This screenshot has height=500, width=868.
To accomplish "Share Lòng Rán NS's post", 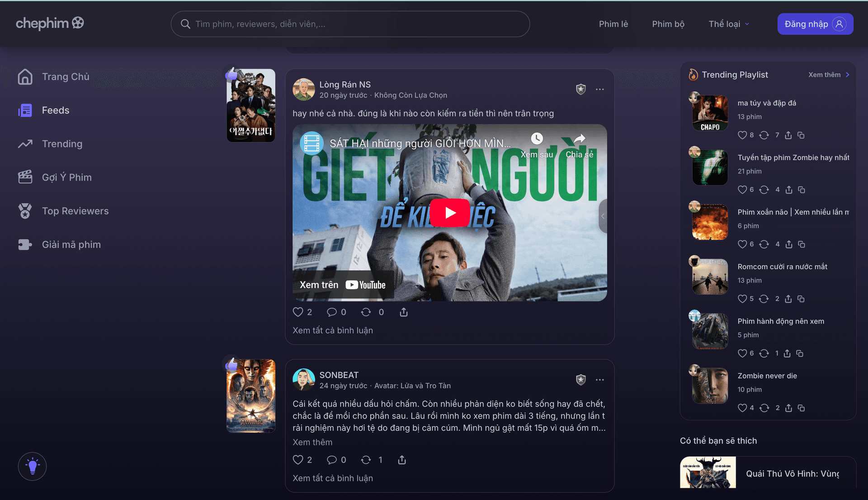I will (x=403, y=312).
